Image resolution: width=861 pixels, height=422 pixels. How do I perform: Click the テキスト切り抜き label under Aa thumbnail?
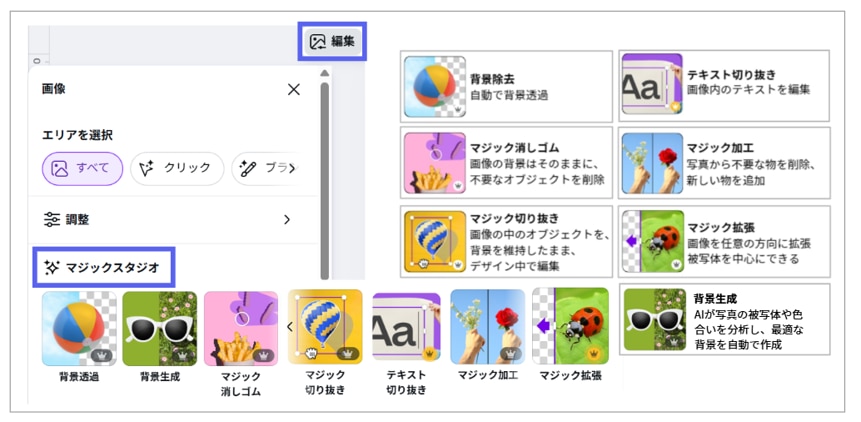coord(406,382)
